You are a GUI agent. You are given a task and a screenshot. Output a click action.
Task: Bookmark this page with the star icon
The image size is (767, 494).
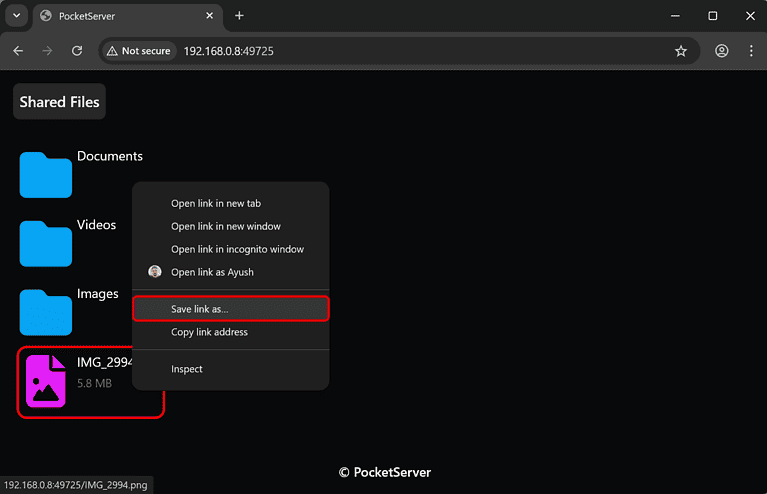tap(681, 51)
